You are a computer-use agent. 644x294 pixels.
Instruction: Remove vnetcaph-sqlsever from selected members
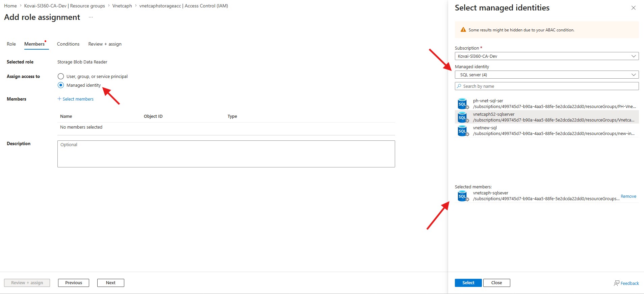point(628,196)
